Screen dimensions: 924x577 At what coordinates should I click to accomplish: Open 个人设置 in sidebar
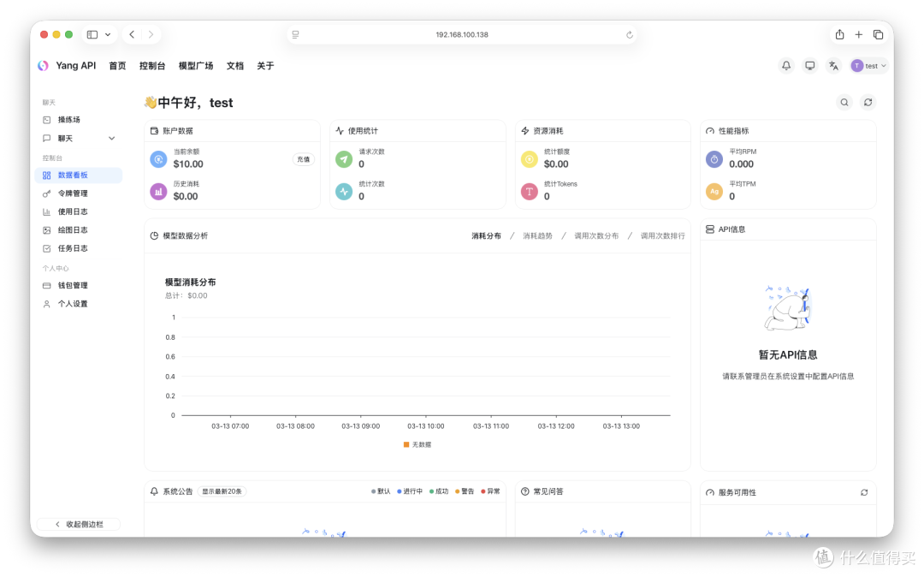(x=79, y=304)
